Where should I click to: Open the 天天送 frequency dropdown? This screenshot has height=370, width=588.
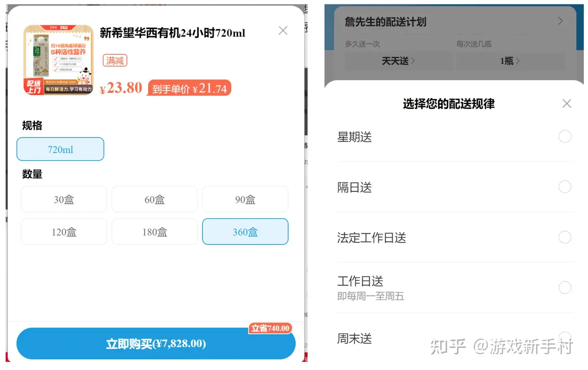click(x=399, y=61)
